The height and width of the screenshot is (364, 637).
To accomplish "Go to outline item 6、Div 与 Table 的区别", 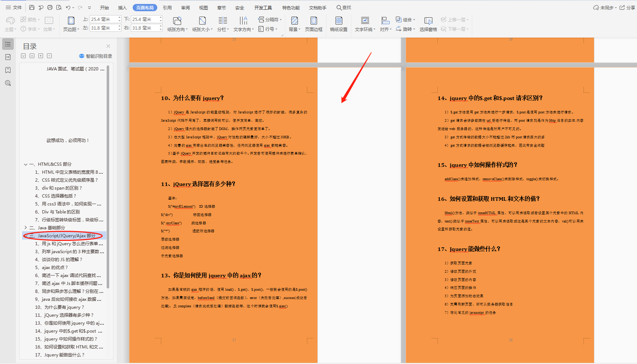I will coord(57,212).
